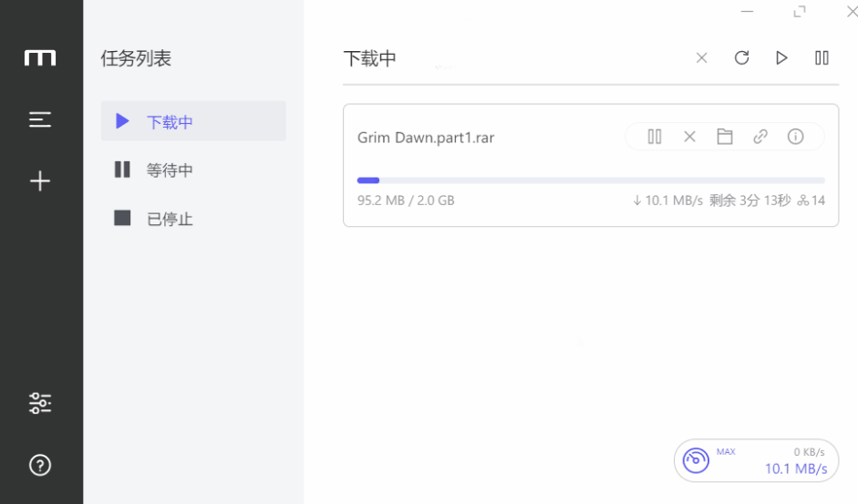The image size is (858, 504).
Task: Select the 下载中 downloading tab
Action: [x=193, y=121]
